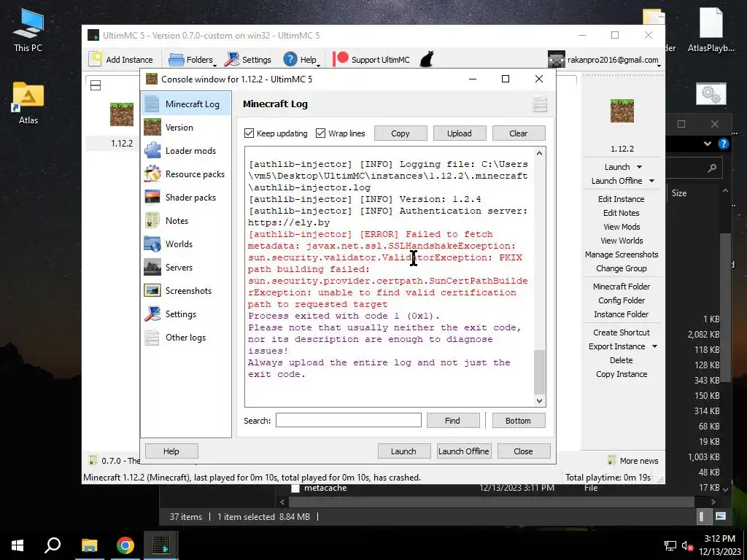
Task: Click the black cat icon in the toolbar
Action: point(426,59)
